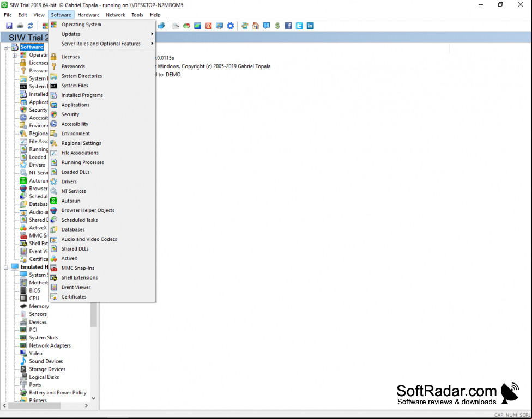Viewport: 532px width, 419px height.
Task: Click the key icon beside the Passwords menu item
Action: tap(53, 66)
